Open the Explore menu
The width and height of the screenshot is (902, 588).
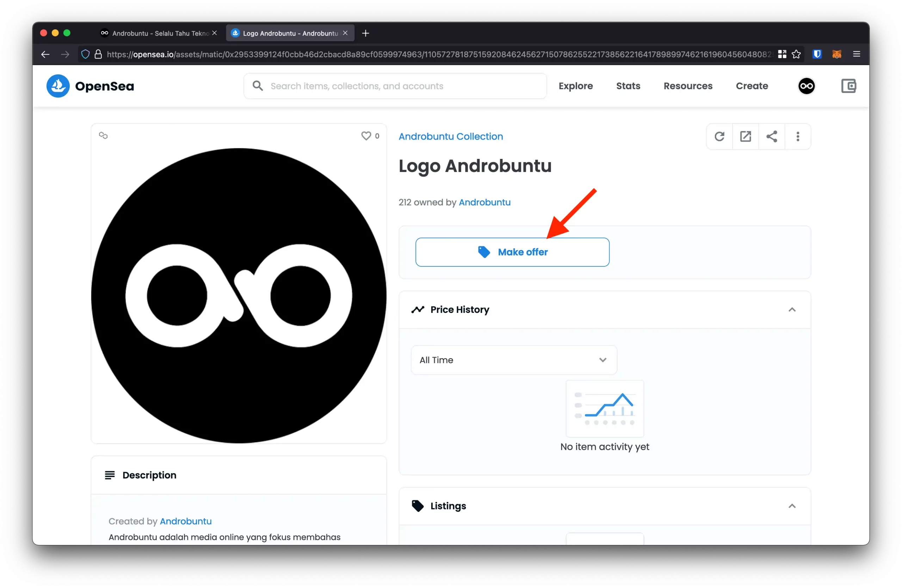point(575,86)
